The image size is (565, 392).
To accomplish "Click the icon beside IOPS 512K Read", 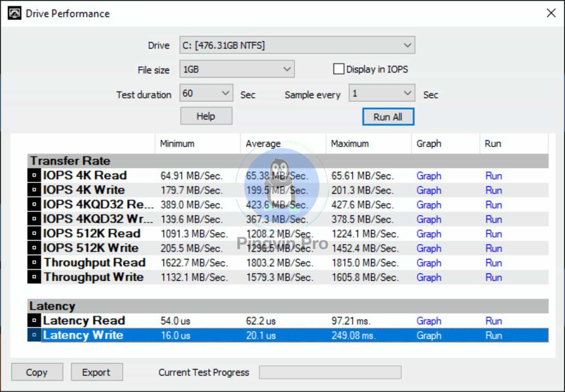I will (34, 233).
